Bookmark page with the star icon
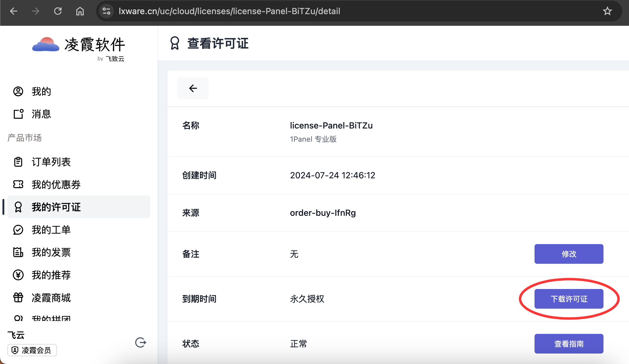This screenshot has height=364, width=629. click(607, 11)
